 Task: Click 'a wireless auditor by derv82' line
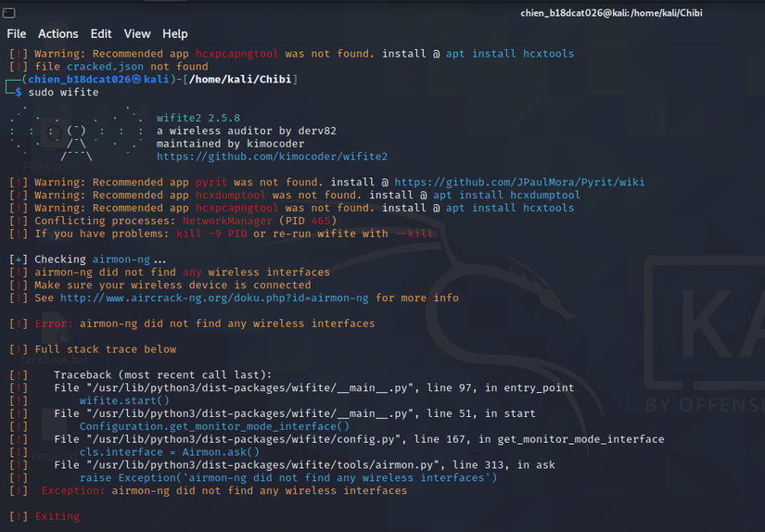(247, 131)
